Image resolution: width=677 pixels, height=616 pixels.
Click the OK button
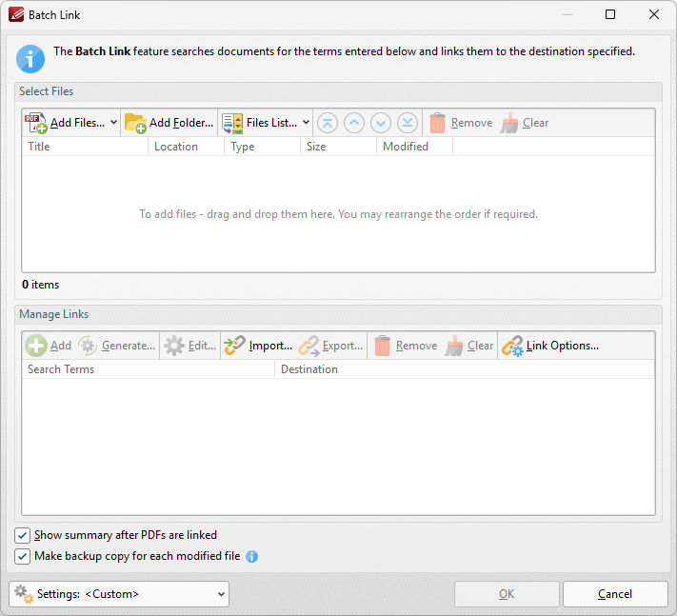click(x=507, y=594)
